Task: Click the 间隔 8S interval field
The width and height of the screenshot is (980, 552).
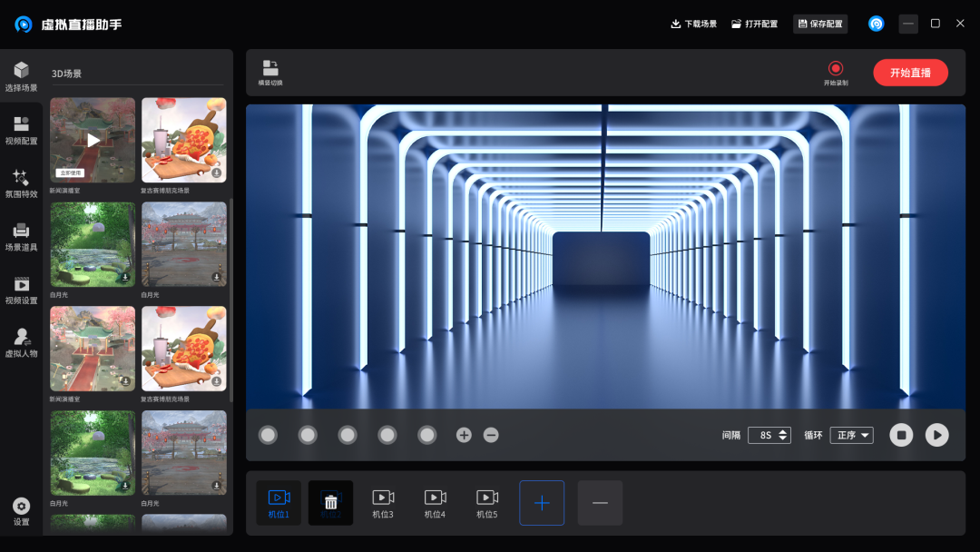Action: 769,435
